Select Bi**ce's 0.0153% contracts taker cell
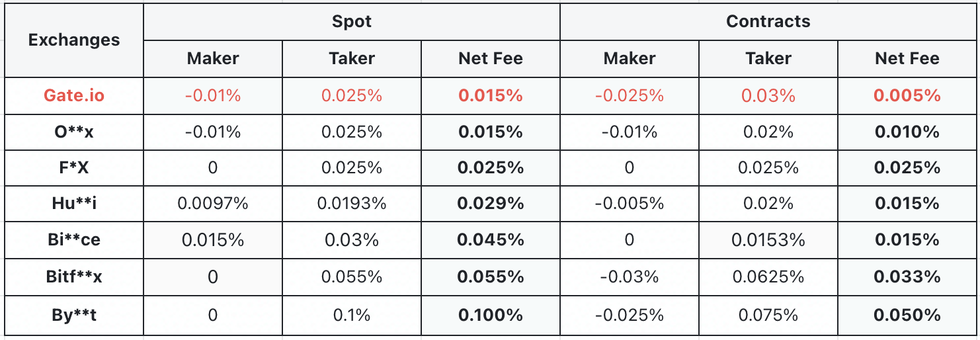 tap(768, 239)
